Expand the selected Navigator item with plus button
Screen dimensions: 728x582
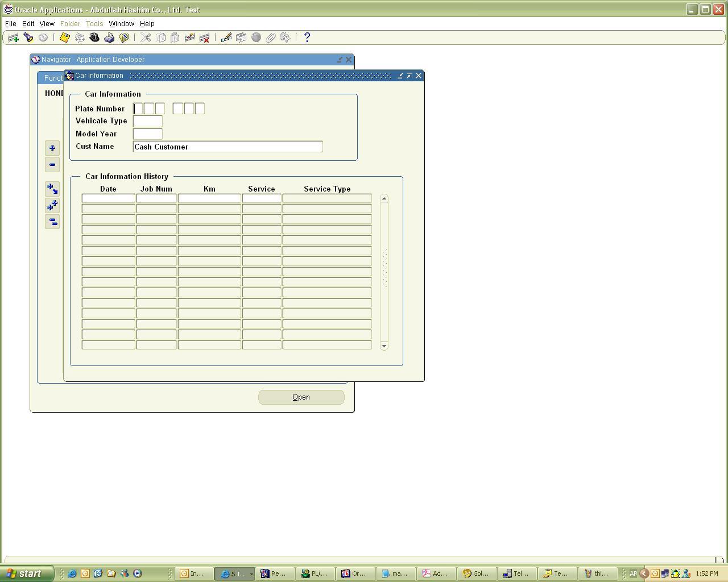tap(52, 148)
